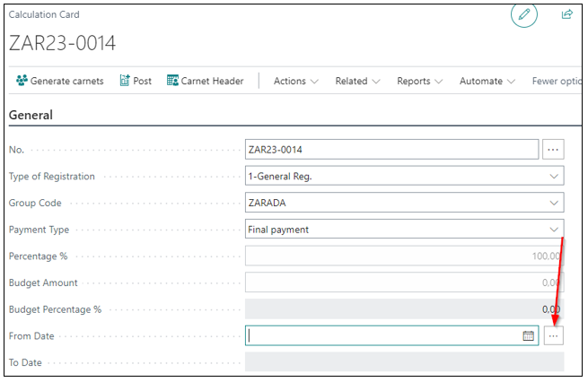588x382 pixels.
Task: Click the pencil edit icon
Action: pos(523,15)
